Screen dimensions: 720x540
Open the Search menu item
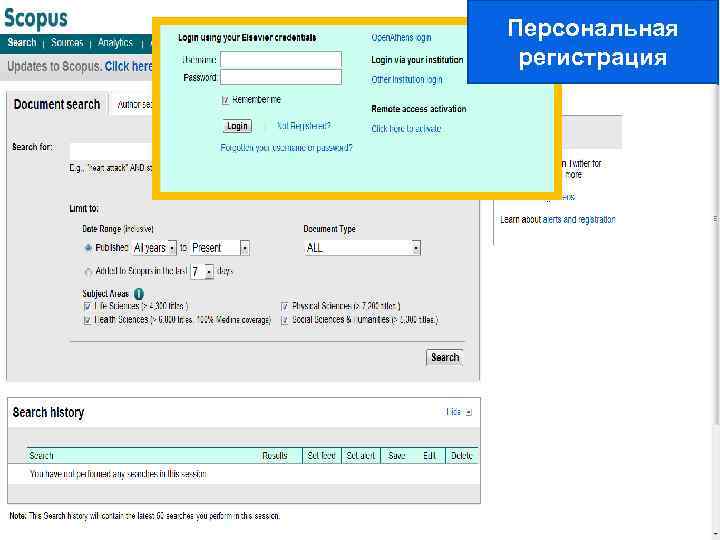point(22,43)
